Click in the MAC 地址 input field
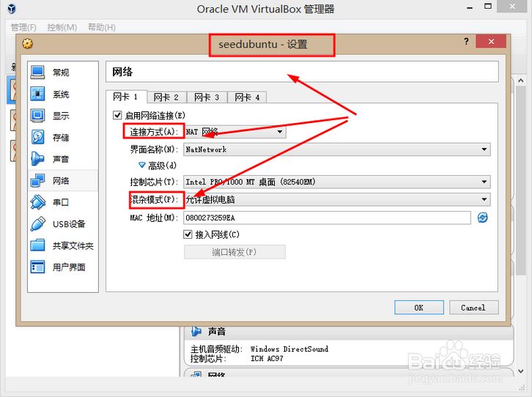 (x=327, y=218)
